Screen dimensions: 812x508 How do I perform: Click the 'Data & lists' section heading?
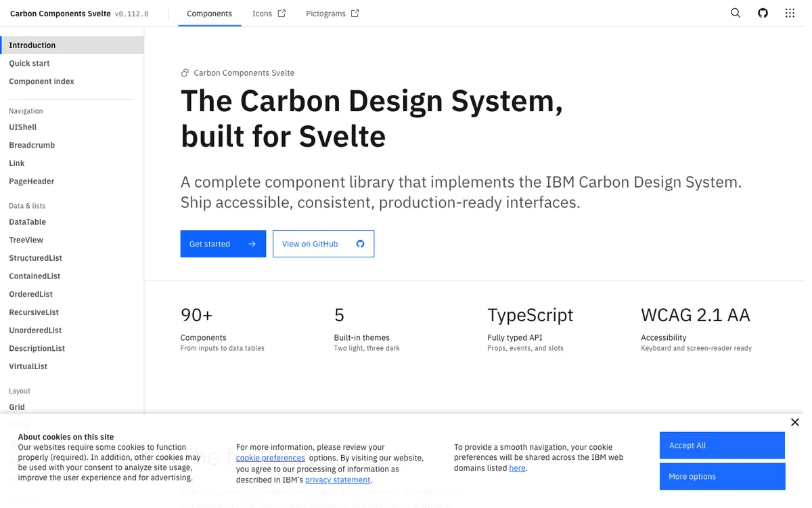pos(27,206)
